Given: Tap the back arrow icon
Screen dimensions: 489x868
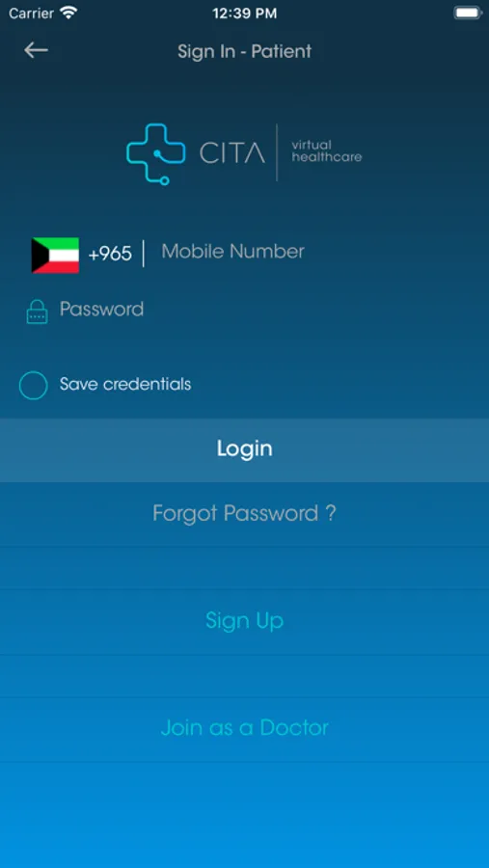Looking at the screenshot, I should [36, 50].
